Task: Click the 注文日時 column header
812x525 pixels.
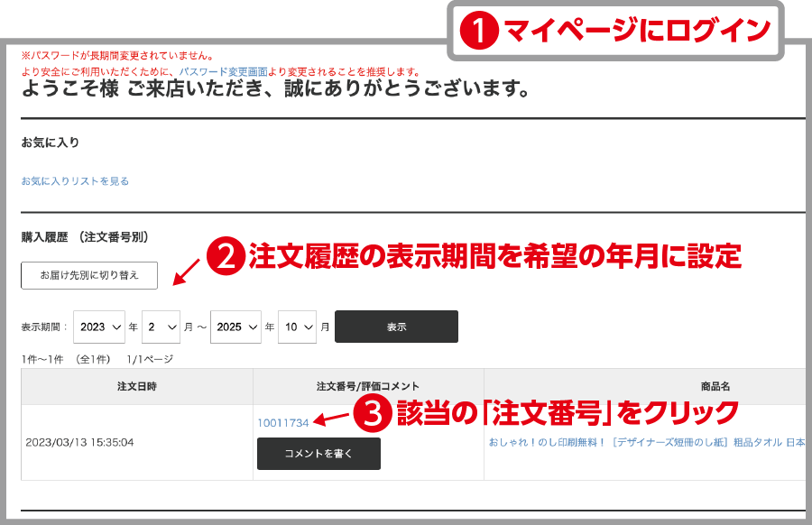Action: point(137,386)
